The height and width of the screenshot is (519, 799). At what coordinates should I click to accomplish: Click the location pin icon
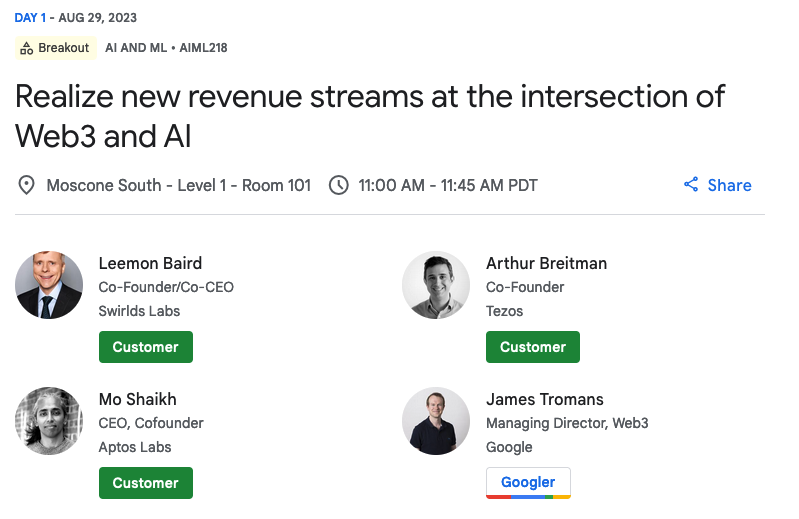coord(26,185)
